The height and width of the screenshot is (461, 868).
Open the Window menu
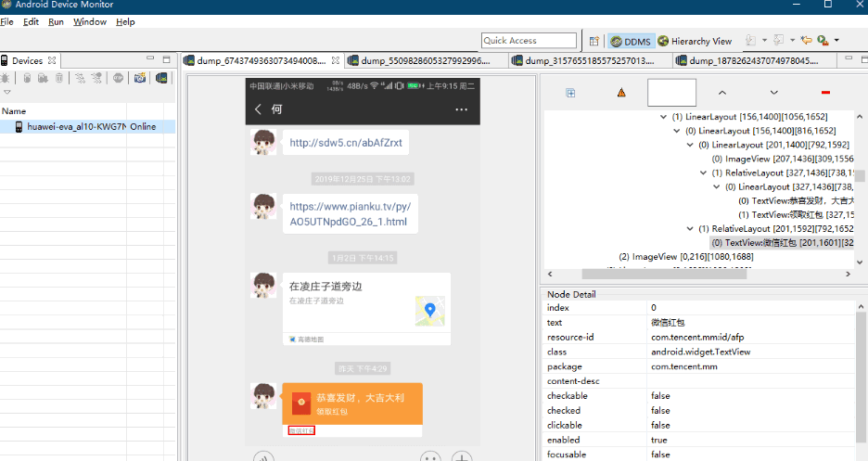tap(90, 21)
